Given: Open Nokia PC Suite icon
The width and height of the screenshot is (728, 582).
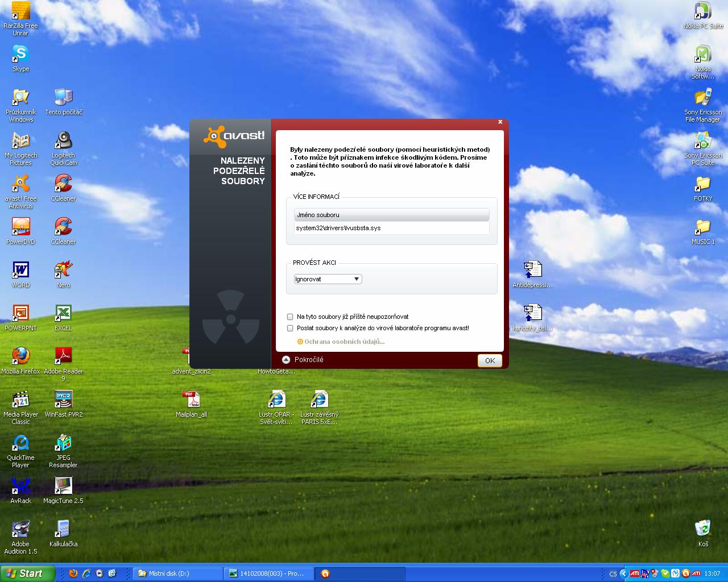Looking at the screenshot, I should [703, 11].
